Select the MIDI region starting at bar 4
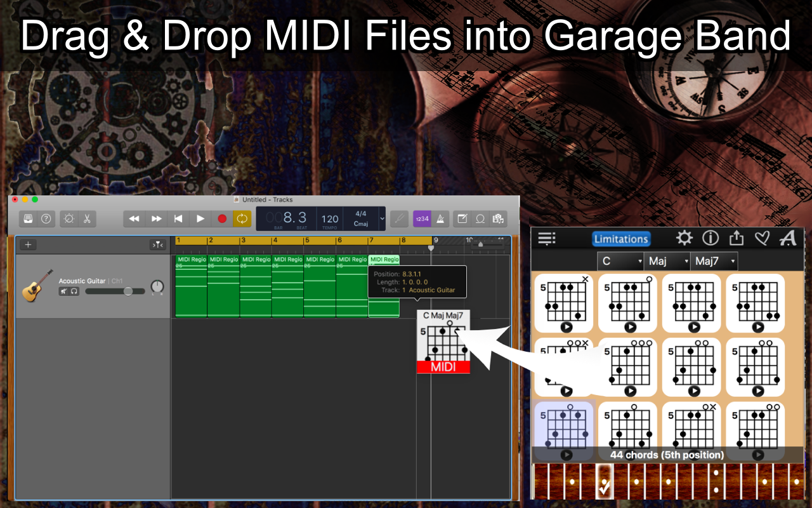The width and height of the screenshot is (812, 508). pos(287,286)
